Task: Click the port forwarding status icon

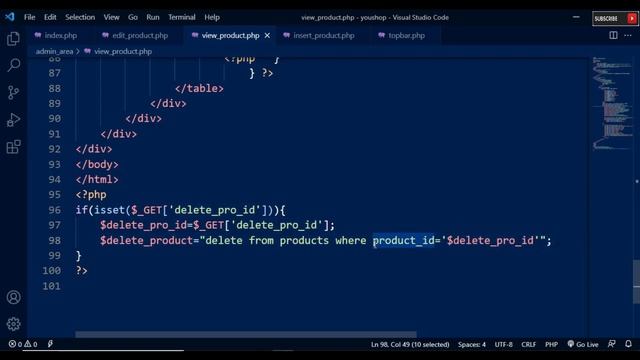Action: (50, 344)
